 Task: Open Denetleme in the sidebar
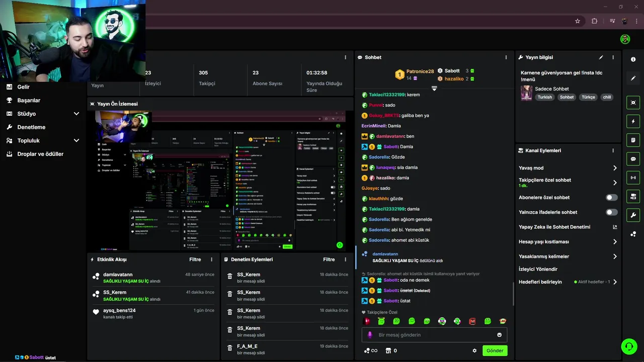coord(31,127)
